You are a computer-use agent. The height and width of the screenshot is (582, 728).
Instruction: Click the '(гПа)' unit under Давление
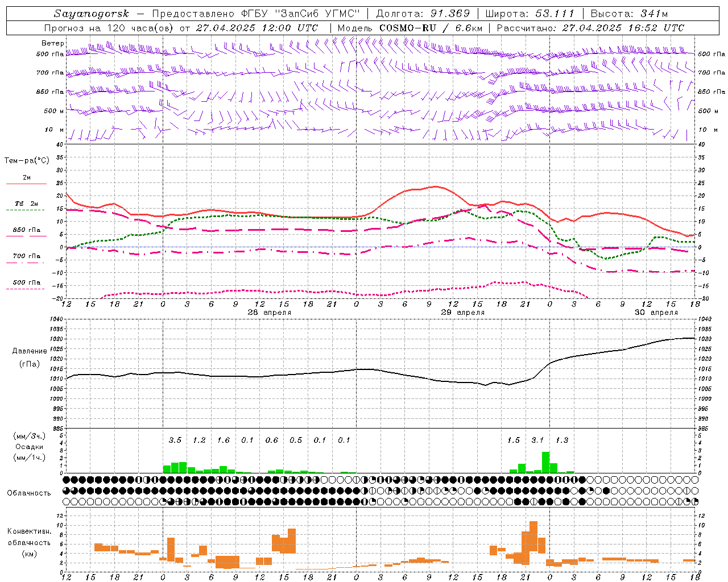tap(30, 364)
